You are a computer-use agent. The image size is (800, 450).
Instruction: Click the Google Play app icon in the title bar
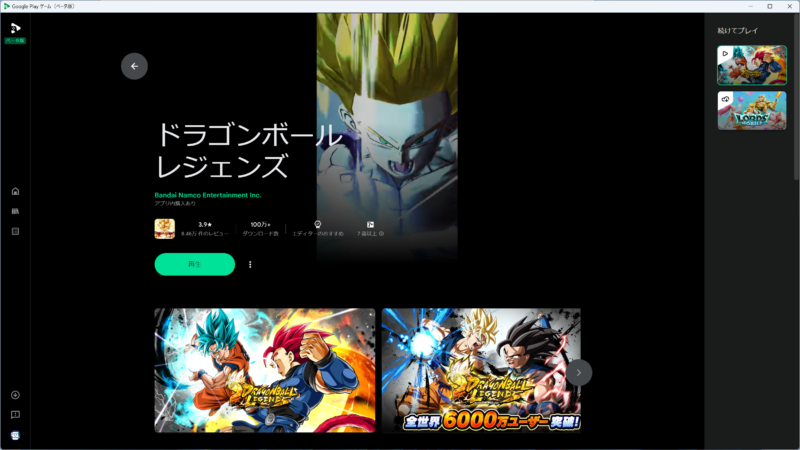[6, 6]
